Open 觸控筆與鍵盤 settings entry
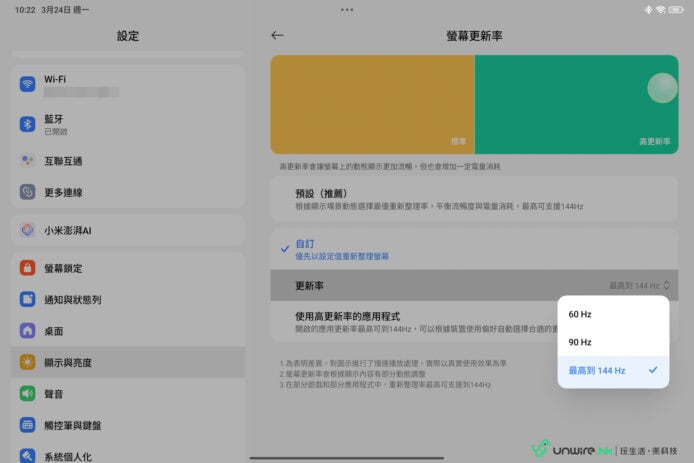Image resolution: width=694 pixels, height=463 pixels. click(128, 425)
